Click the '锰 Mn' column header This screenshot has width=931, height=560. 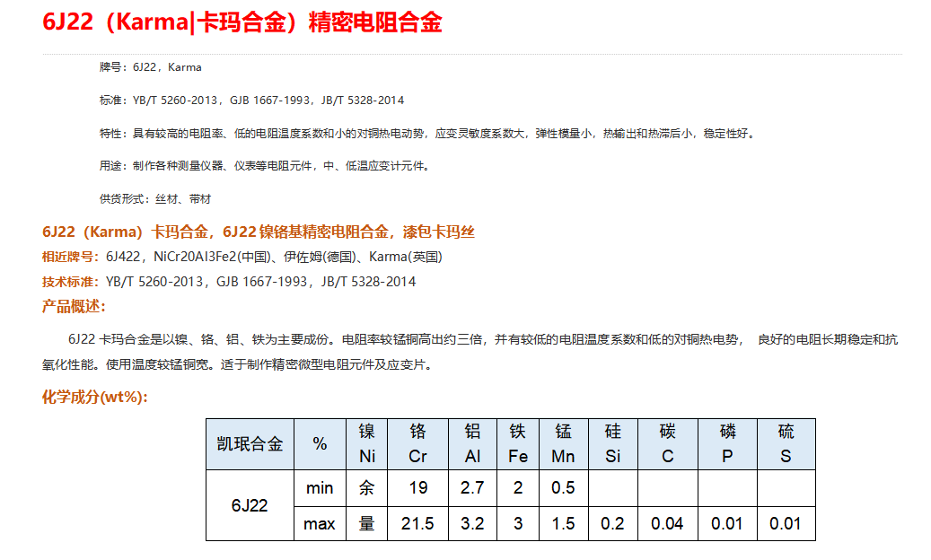(564, 444)
